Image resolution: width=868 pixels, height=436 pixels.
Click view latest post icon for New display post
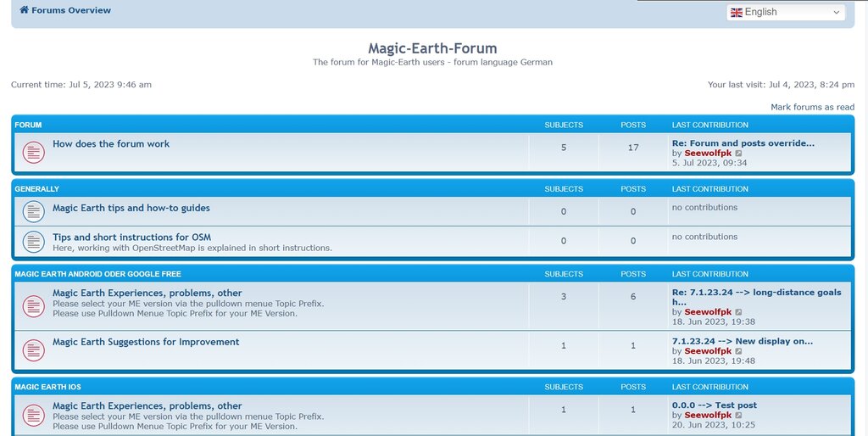(738, 351)
